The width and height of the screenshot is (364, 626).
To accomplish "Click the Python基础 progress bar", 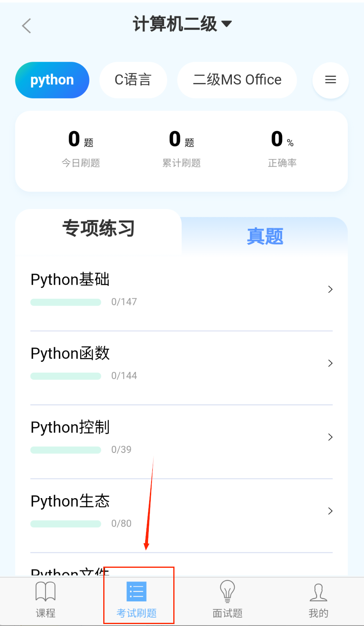I will coord(66,303).
